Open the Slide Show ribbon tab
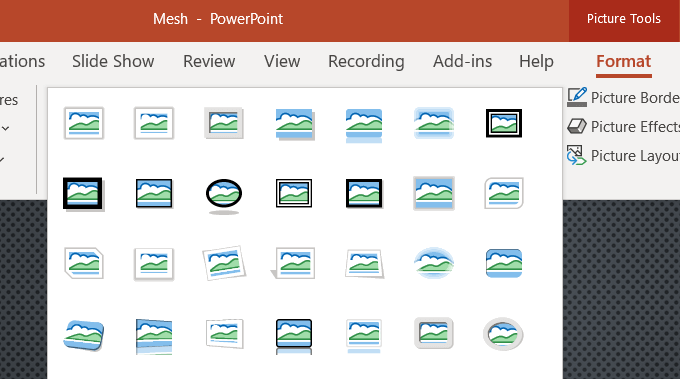Viewport: 680px width, 379px height. [x=113, y=61]
